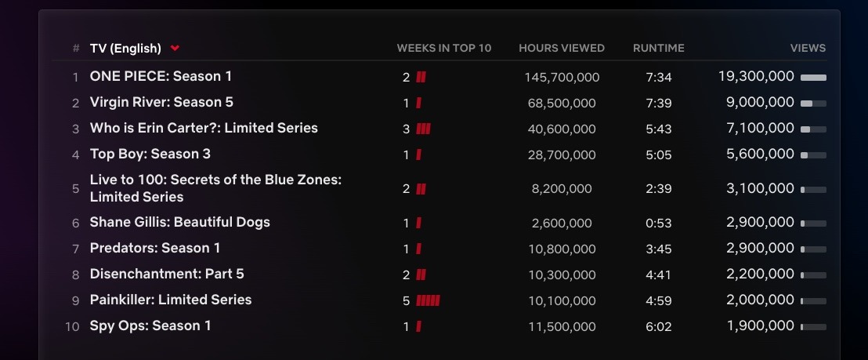868x360 pixels.
Task: Click the VIEWS column header
Action: coord(808,48)
